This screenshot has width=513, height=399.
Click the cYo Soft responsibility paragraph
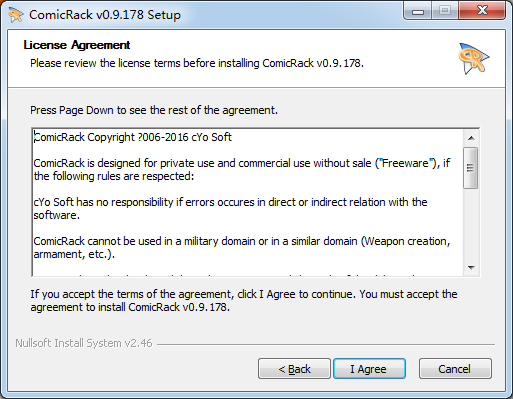(230, 208)
